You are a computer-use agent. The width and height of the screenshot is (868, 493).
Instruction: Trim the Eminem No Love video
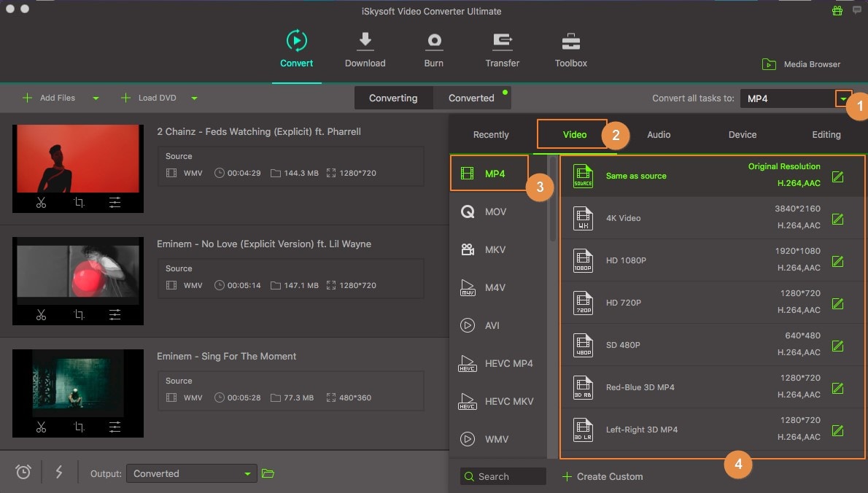pyautogui.click(x=41, y=315)
